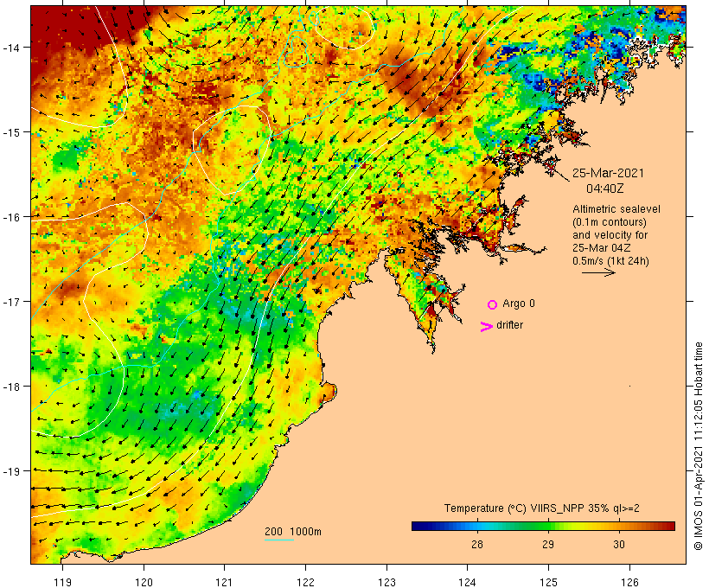709x588 pixels.
Task: Click the 'Altimetric sealevel' text
Action: pos(616,209)
